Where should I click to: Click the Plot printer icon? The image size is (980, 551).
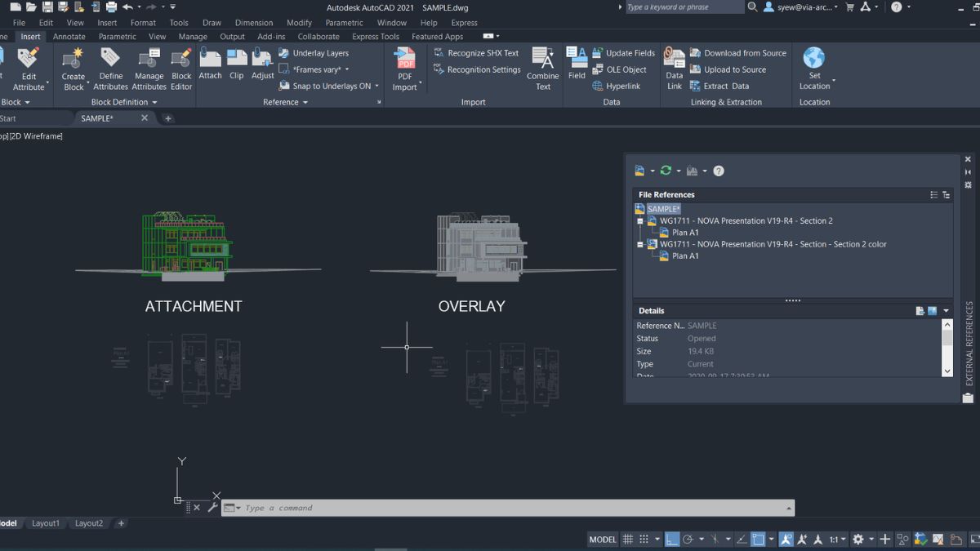click(110, 7)
